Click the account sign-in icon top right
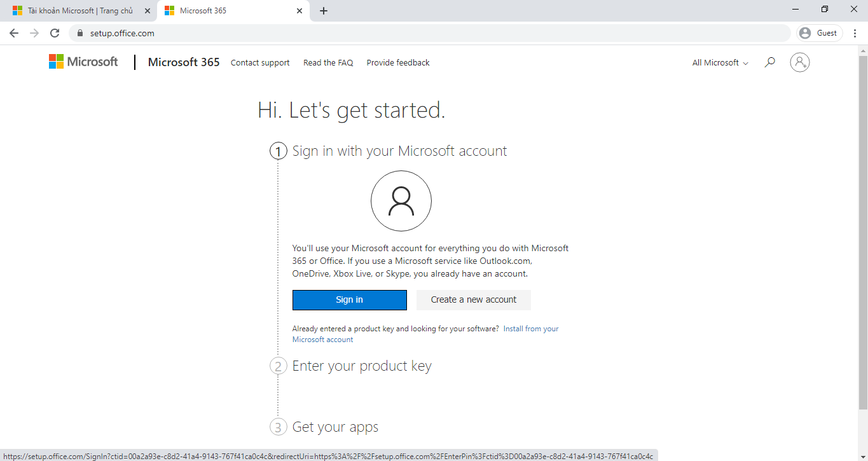 pyautogui.click(x=799, y=62)
